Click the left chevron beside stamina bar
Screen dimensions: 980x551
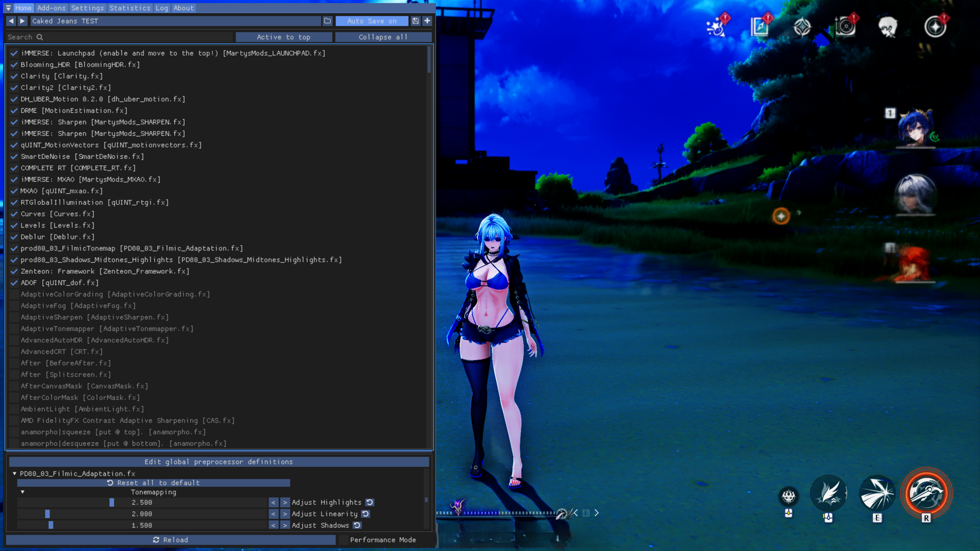coord(576,513)
